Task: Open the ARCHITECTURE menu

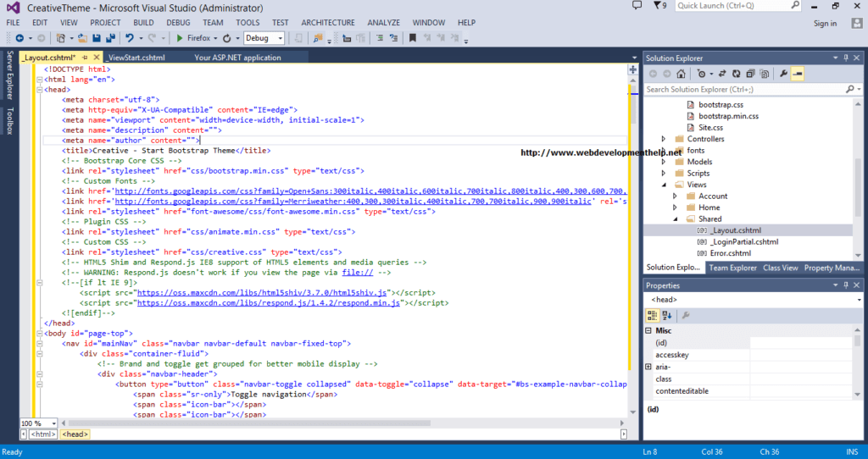Action: (328, 23)
